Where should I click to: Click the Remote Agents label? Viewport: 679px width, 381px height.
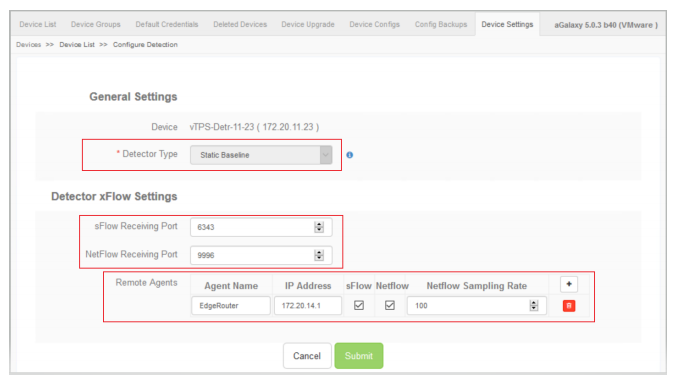(x=146, y=283)
